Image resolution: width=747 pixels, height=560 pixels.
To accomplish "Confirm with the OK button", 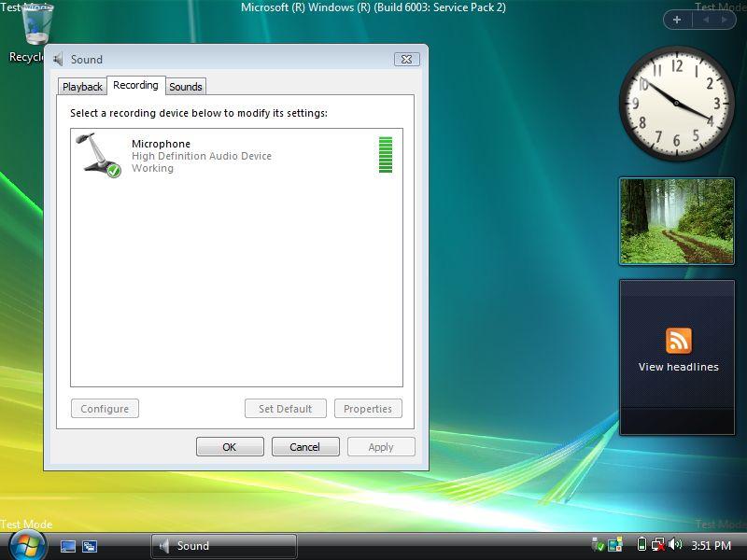I will point(230,447).
